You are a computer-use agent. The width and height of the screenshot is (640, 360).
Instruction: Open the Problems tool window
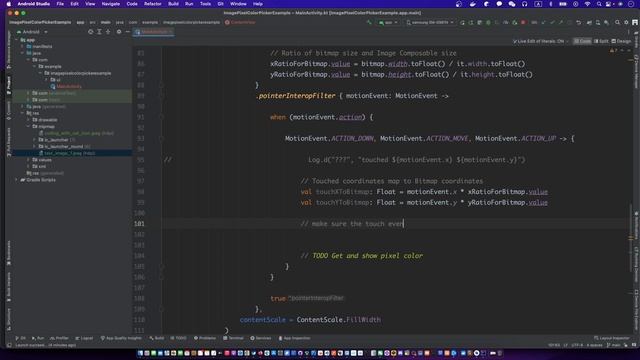205,338
